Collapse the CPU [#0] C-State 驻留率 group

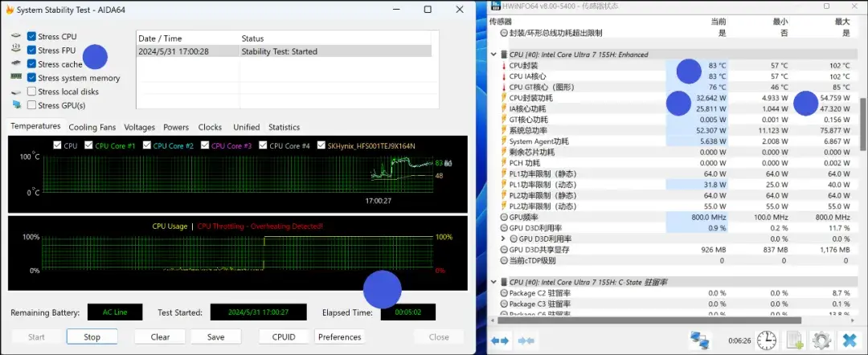[x=493, y=283]
